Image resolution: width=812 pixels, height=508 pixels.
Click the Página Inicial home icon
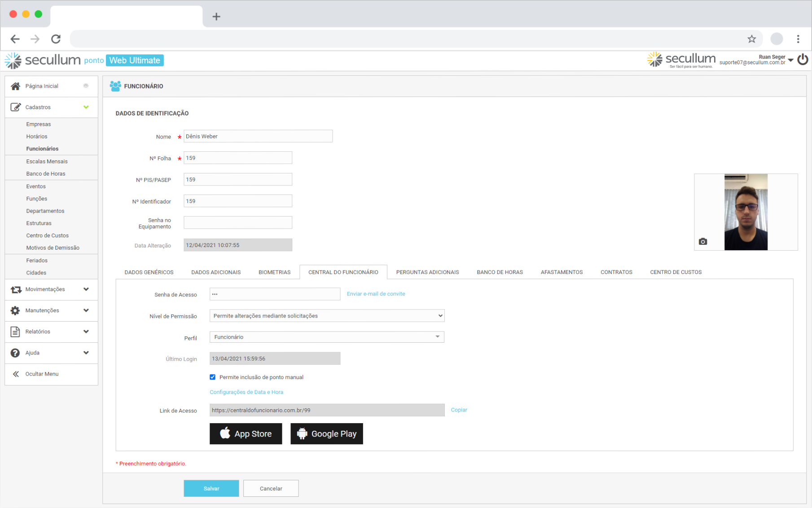(15, 86)
